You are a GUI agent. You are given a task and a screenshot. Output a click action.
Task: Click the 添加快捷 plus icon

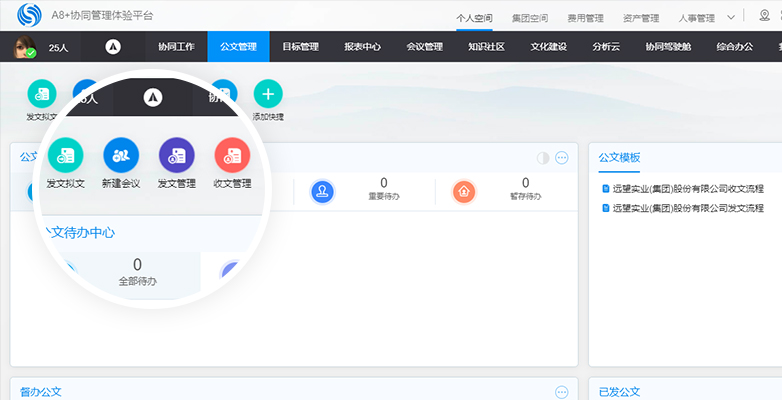pyautogui.click(x=267, y=94)
